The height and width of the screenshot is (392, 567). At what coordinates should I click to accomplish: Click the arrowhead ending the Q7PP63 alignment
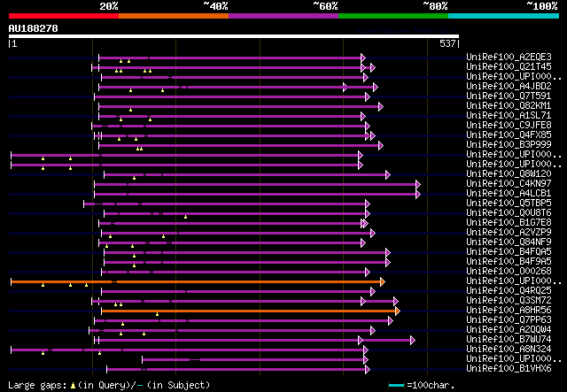pos(390,321)
